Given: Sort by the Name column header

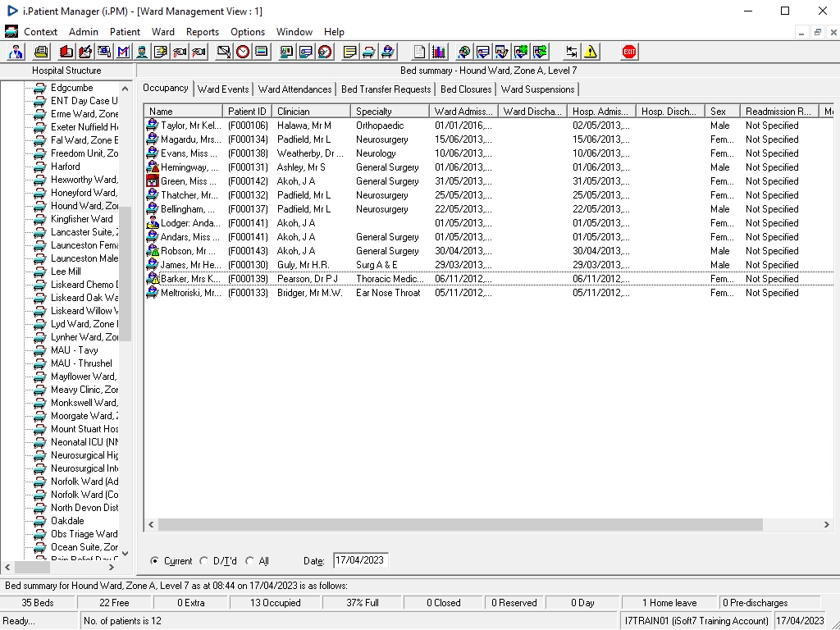Looking at the screenshot, I should (x=183, y=112).
